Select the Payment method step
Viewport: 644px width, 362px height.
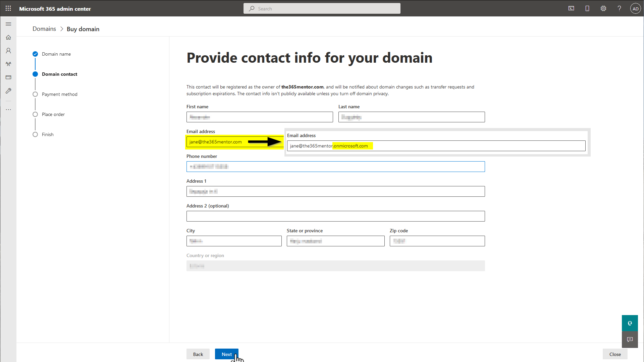(x=59, y=94)
